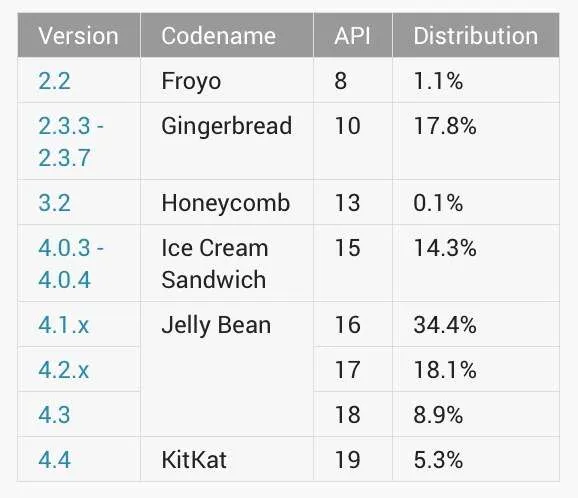The height and width of the screenshot is (498, 578).
Task: Open the 2.3.3 - 2.3.7 version link
Action: tap(71, 142)
